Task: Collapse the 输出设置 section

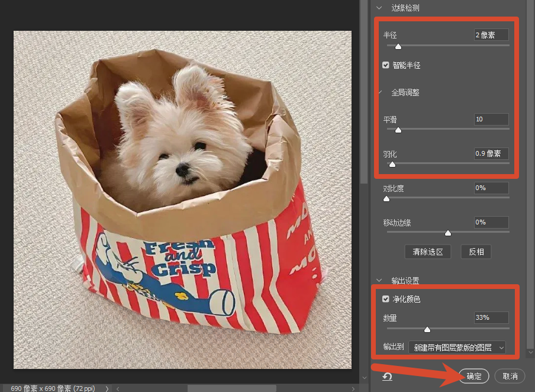Action: point(379,280)
